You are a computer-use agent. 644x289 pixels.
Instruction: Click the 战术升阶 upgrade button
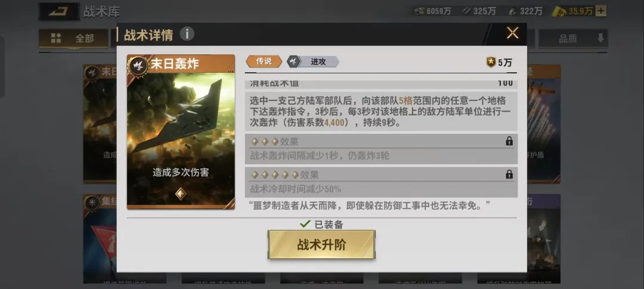pos(321,245)
